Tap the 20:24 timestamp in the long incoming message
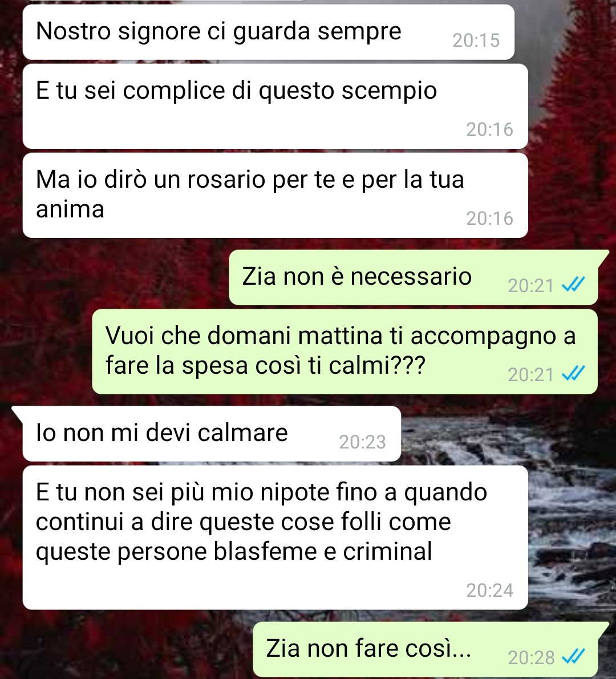 pyautogui.click(x=489, y=590)
